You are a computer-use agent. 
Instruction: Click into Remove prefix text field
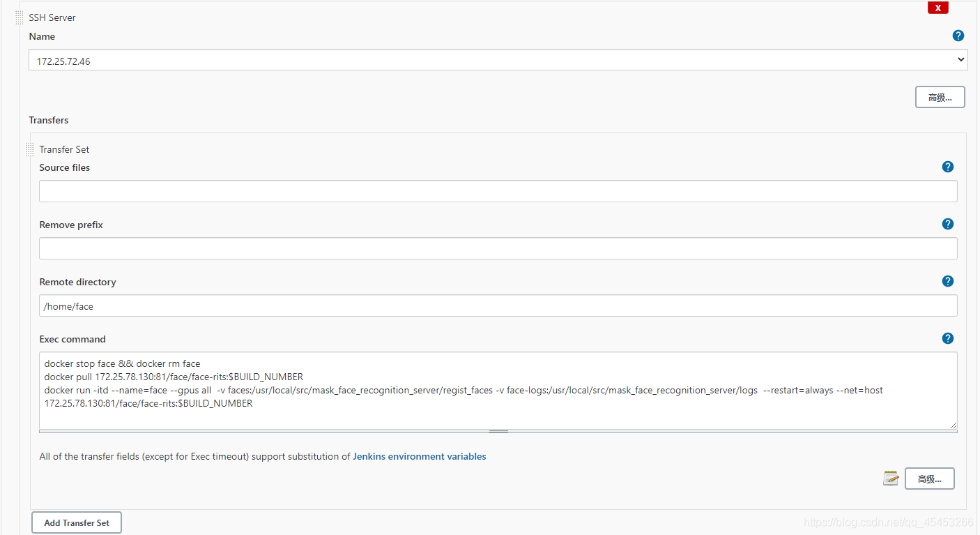498,248
